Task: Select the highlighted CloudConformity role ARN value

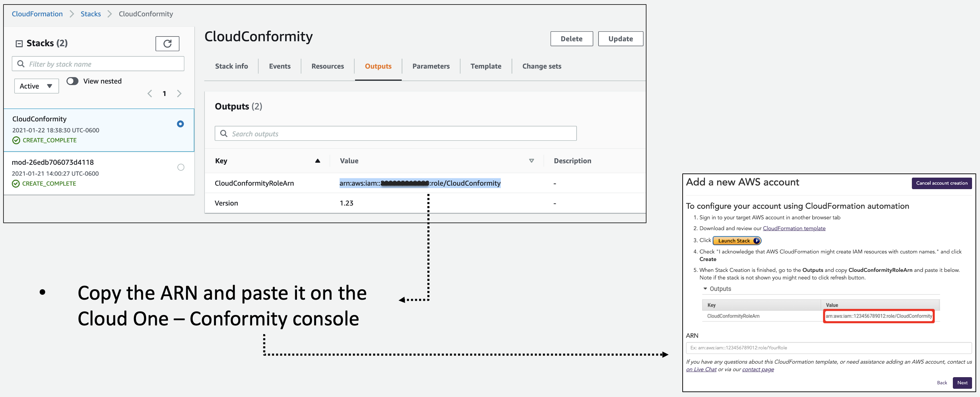Action: tap(420, 183)
